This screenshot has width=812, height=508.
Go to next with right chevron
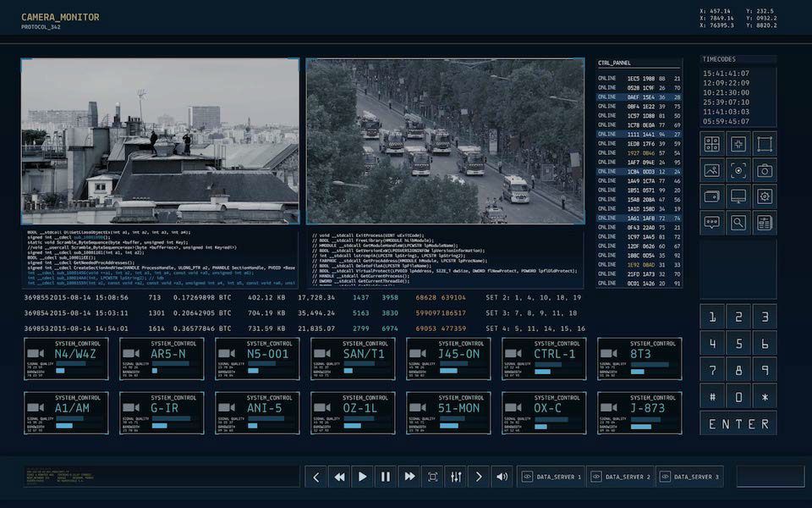[479, 477]
